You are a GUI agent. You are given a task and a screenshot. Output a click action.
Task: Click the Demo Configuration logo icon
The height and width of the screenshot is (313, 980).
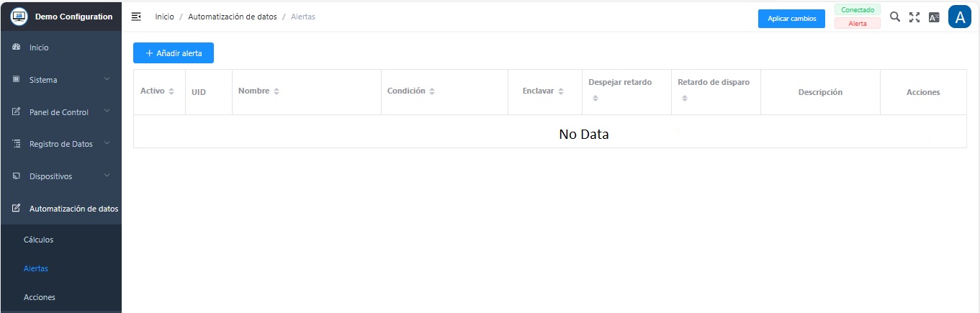[19, 17]
